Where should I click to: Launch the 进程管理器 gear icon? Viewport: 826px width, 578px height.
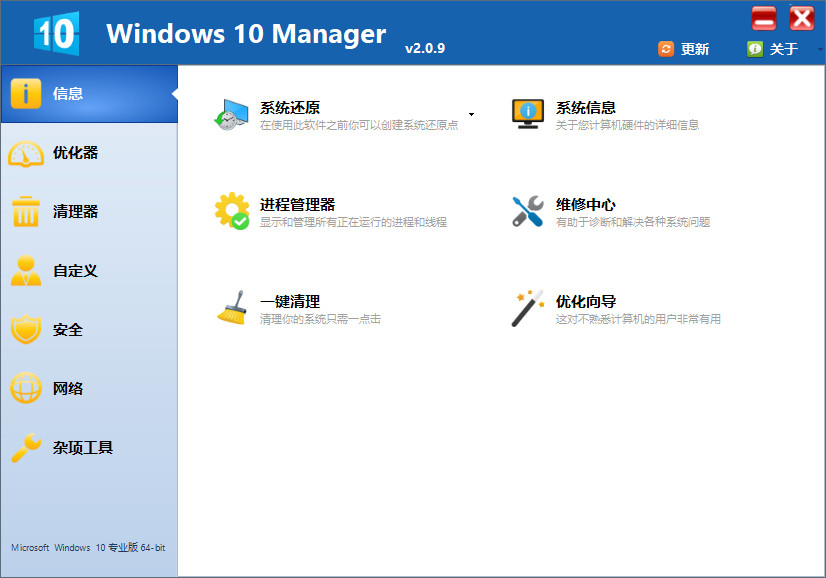231,210
